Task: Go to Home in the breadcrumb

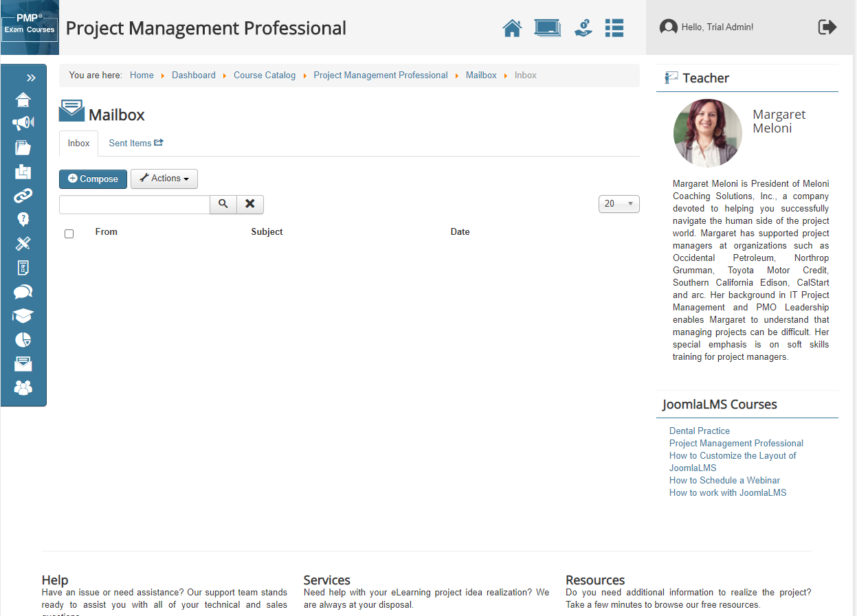Action: (142, 76)
